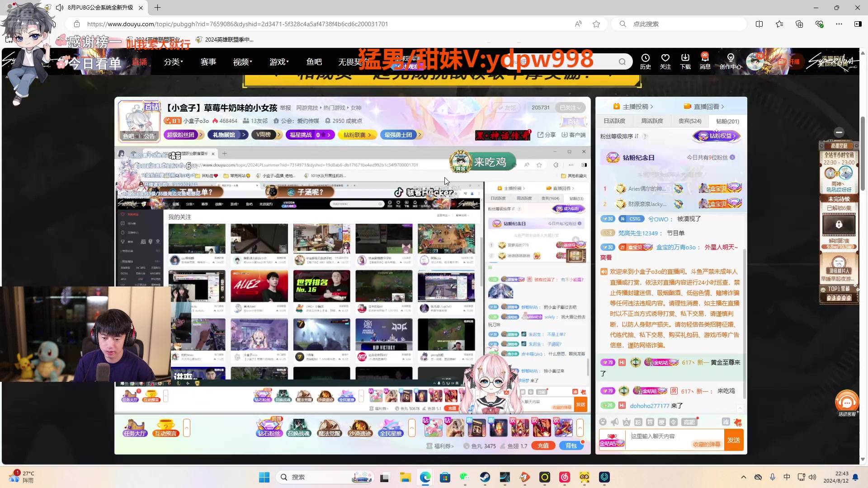Toggle the 滤 danmaku filter

pos(726,422)
